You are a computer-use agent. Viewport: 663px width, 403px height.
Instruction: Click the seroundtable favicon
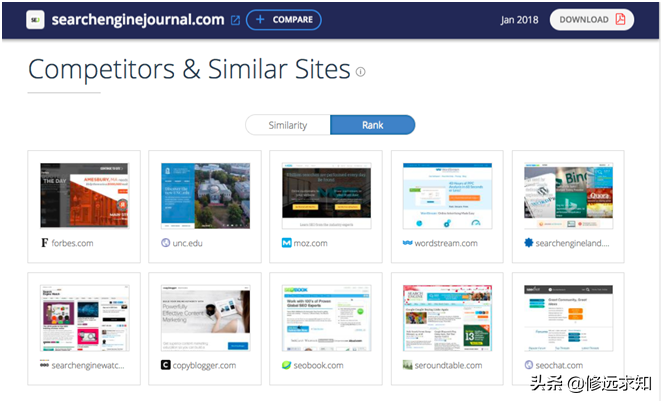click(x=408, y=365)
